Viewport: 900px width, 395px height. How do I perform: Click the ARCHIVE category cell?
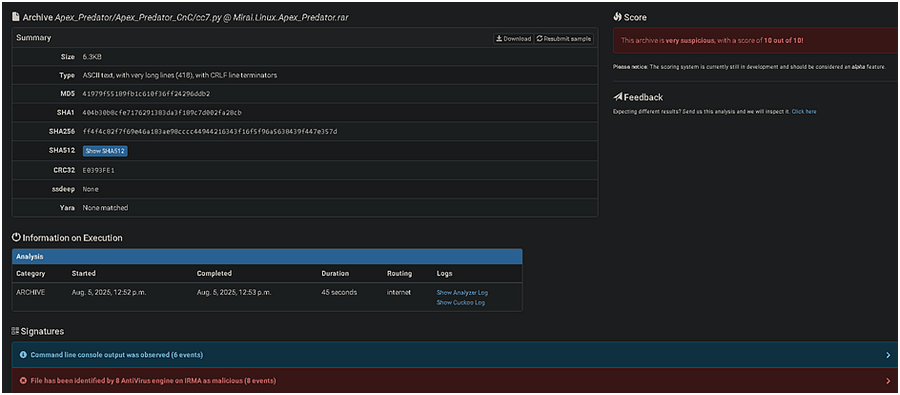coord(30,293)
